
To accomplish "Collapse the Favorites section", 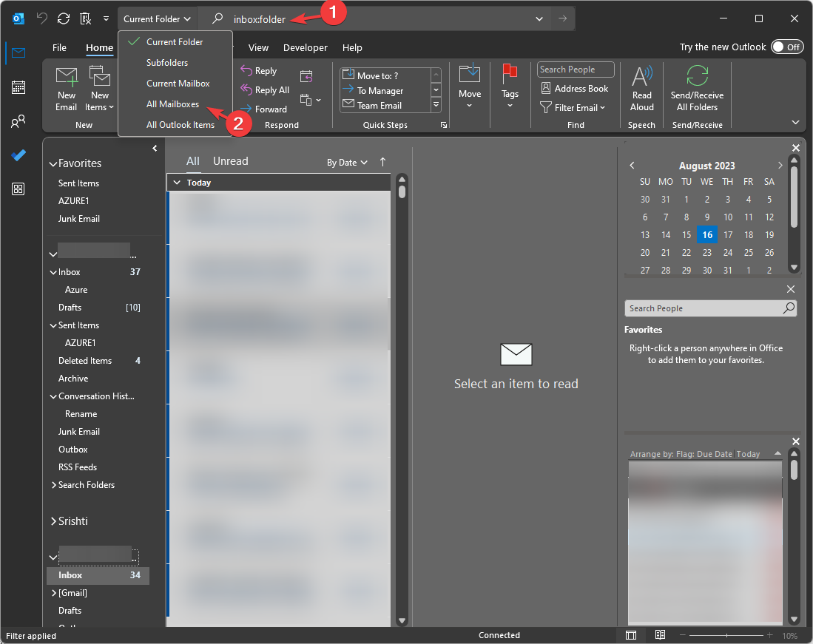I will (53, 163).
